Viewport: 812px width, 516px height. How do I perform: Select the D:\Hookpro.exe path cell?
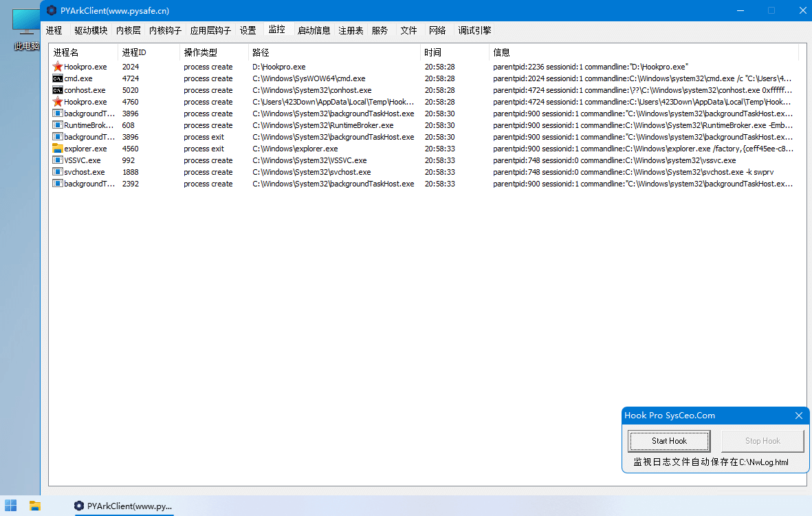click(x=278, y=67)
